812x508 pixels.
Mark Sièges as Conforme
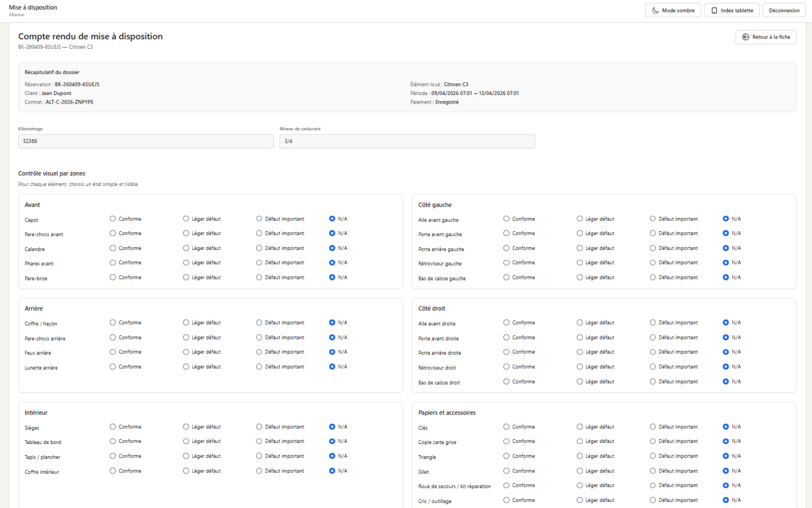pos(113,427)
